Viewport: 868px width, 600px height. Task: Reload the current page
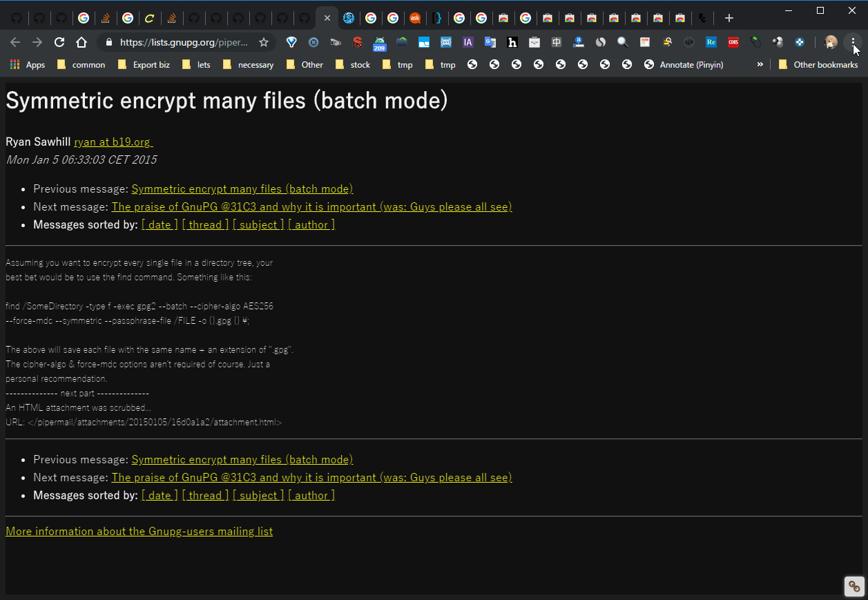[x=59, y=42]
